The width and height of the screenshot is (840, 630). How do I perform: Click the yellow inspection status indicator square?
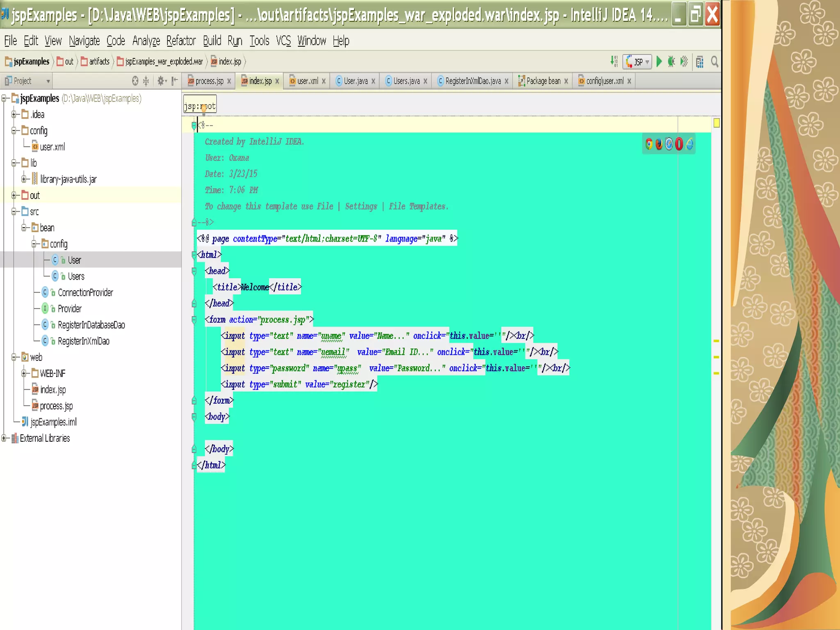pos(716,123)
